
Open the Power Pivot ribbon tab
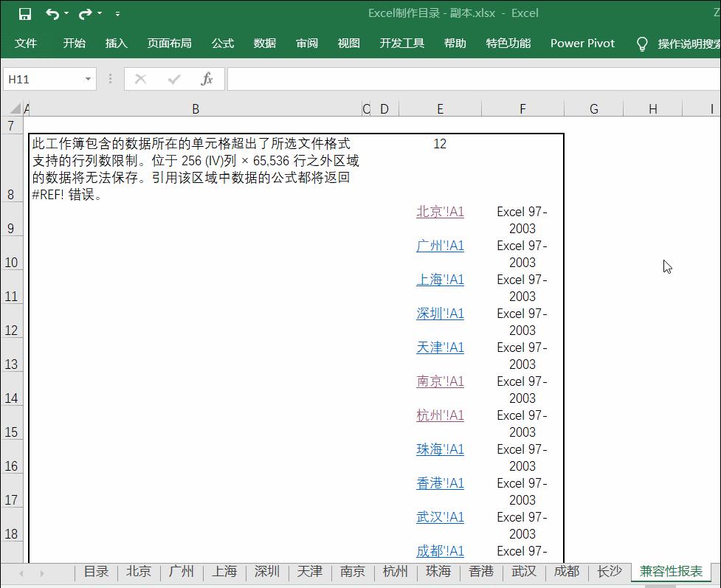point(582,44)
